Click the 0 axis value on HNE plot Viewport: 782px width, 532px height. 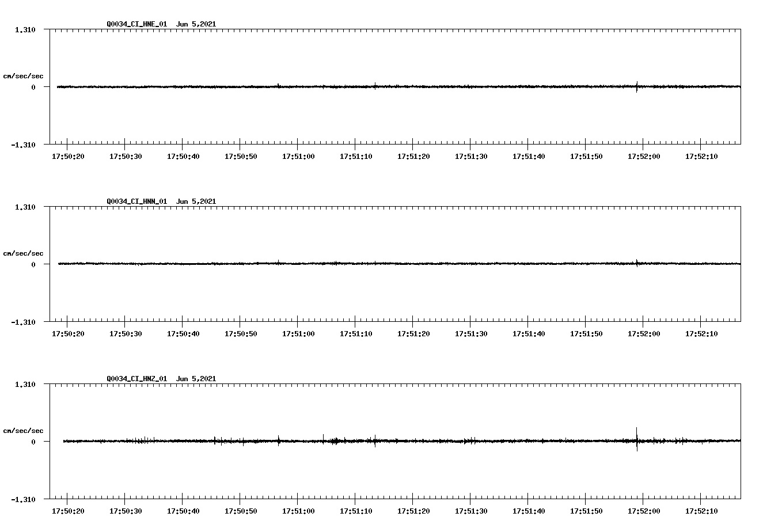coord(33,87)
